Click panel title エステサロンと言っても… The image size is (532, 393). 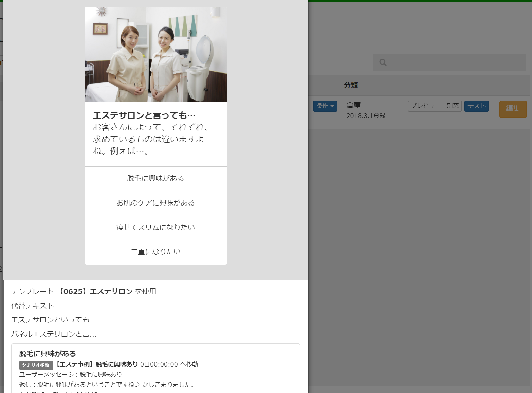(144, 115)
